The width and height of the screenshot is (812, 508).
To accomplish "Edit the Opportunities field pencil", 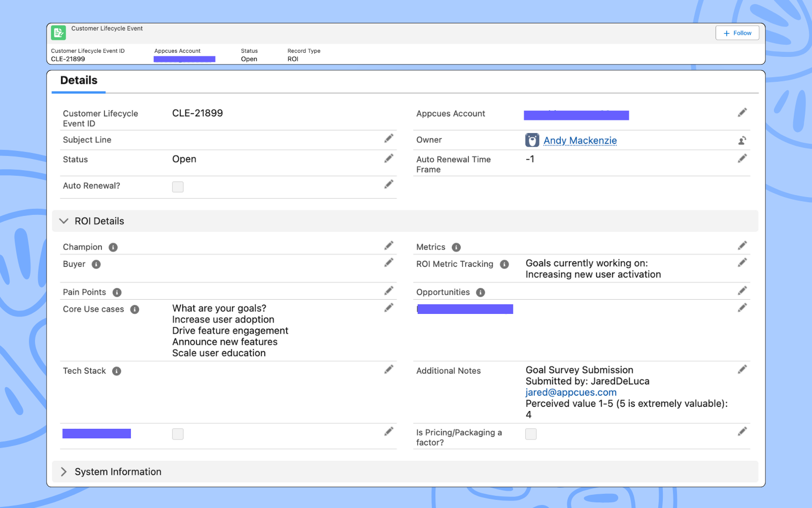I will tap(742, 290).
